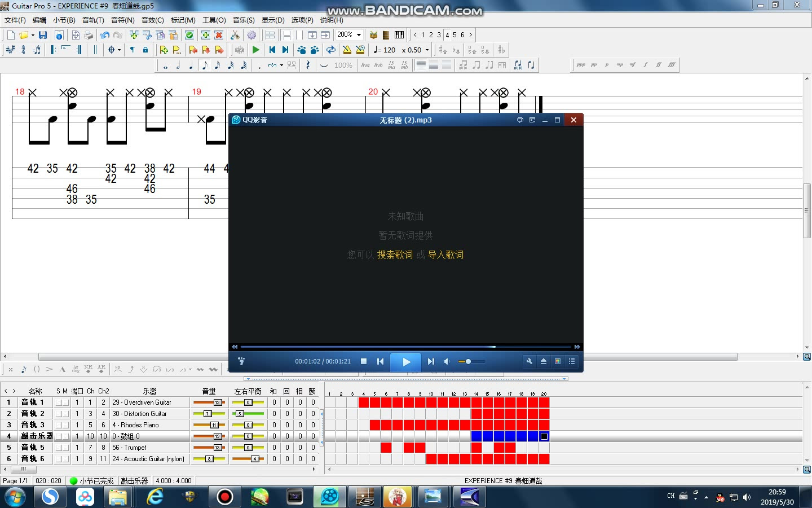812x508 pixels.
Task: Open the 小节(B) menu
Action: click(64, 20)
